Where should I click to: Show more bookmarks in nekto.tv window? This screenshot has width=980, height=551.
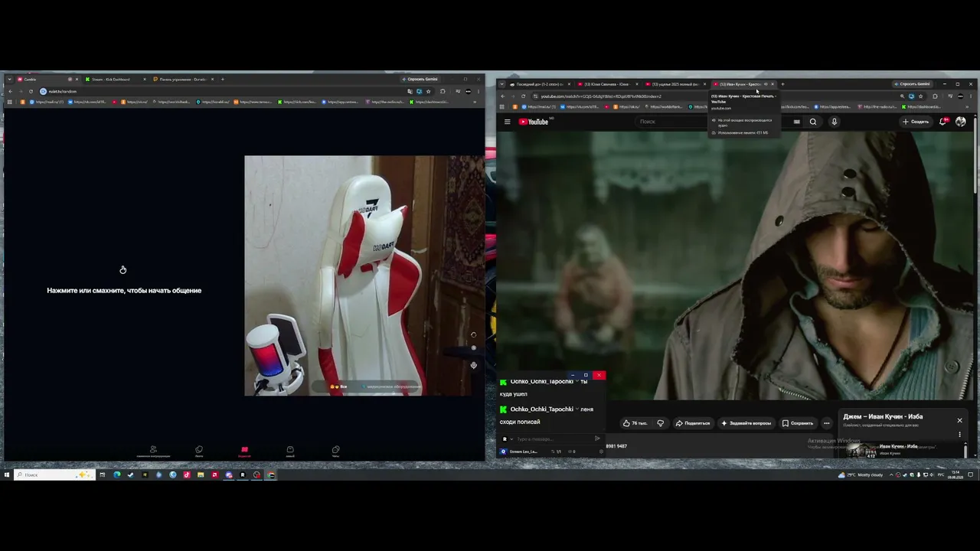[475, 102]
